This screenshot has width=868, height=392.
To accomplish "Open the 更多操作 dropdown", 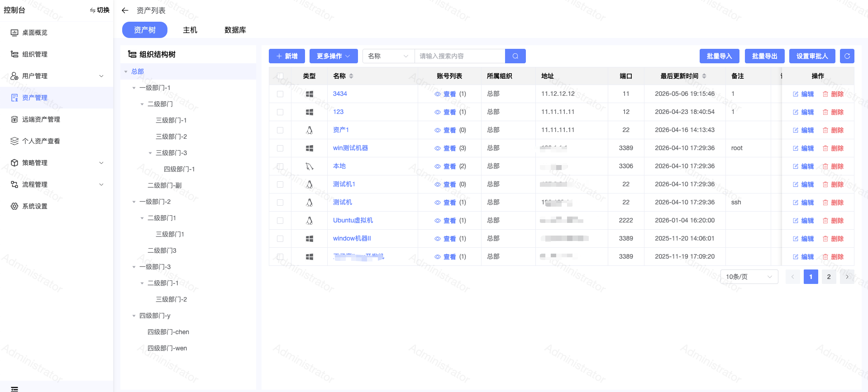I will [334, 56].
